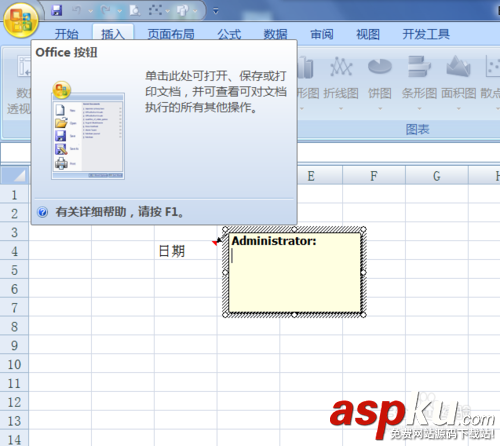Open the 页面布局 tab
Viewport: 500px width, 446px height.
pos(171,34)
